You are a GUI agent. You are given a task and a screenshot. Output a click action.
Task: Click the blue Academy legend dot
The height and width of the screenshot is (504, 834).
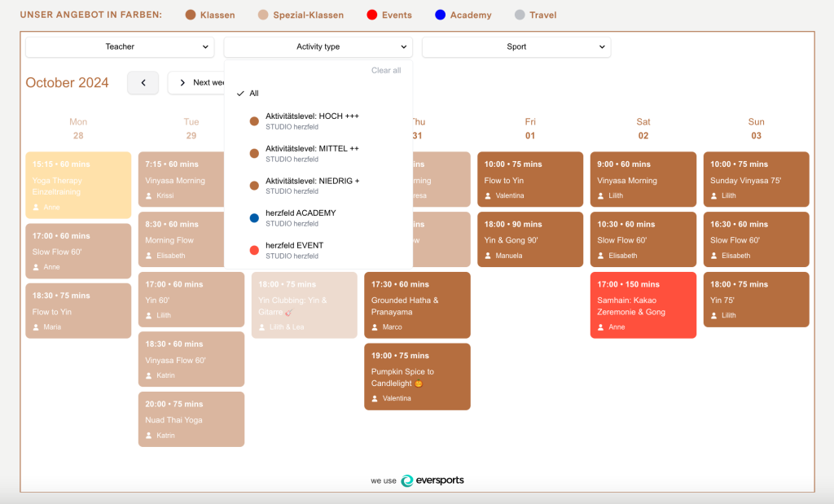[x=440, y=15]
